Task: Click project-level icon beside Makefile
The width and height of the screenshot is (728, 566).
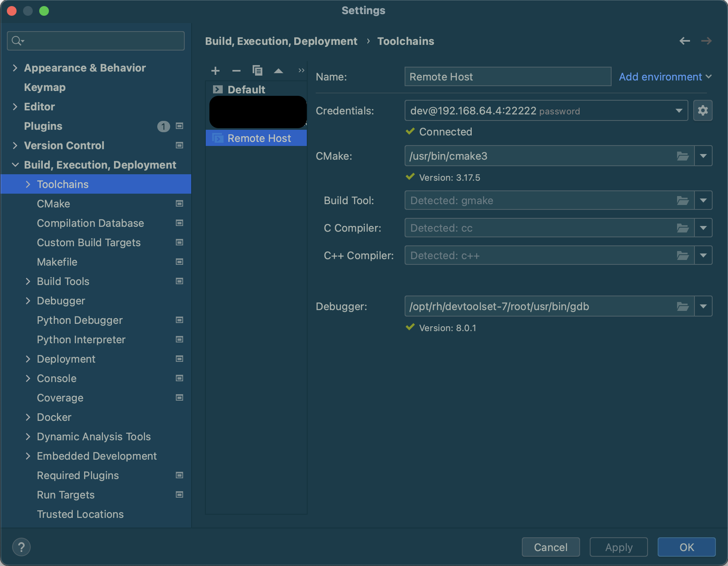Action: pos(179,262)
